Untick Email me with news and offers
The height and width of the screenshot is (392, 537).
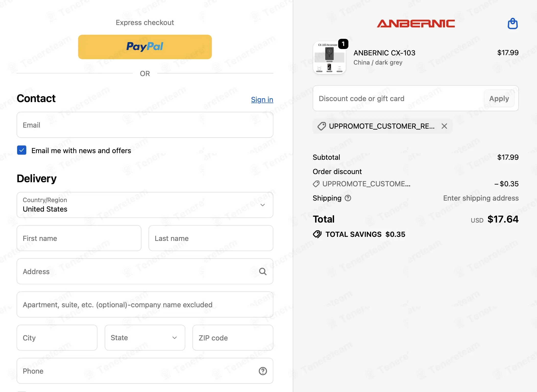tap(22, 150)
